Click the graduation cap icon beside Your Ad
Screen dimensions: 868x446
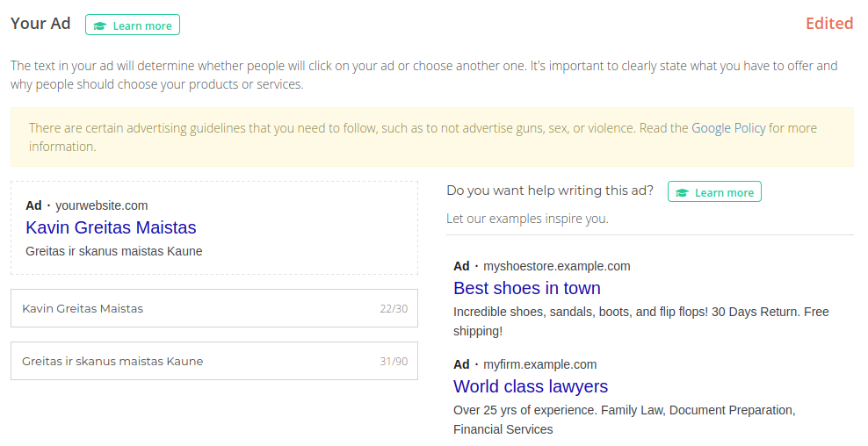click(100, 25)
